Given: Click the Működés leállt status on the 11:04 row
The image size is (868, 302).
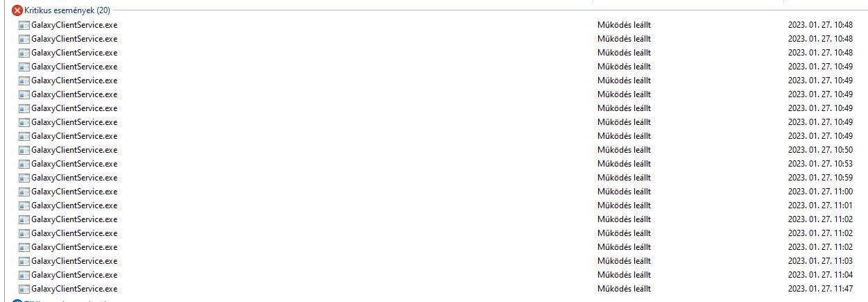Looking at the screenshot, I should 624,275.
